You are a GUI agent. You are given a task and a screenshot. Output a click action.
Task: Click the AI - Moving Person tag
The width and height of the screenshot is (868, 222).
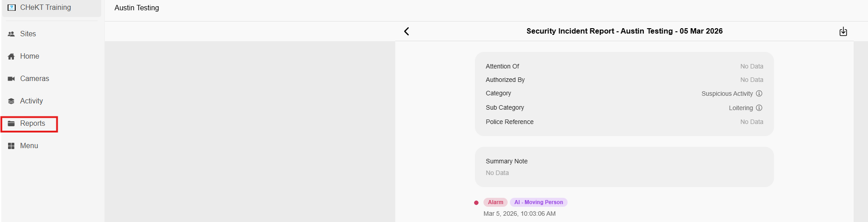coord(539,202)
